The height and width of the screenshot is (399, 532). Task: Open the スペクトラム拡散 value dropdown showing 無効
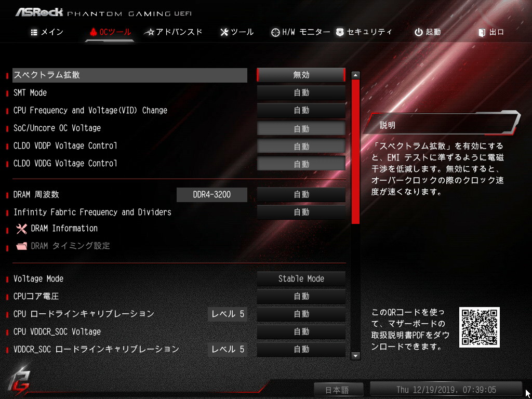click(x=301, y=75)
